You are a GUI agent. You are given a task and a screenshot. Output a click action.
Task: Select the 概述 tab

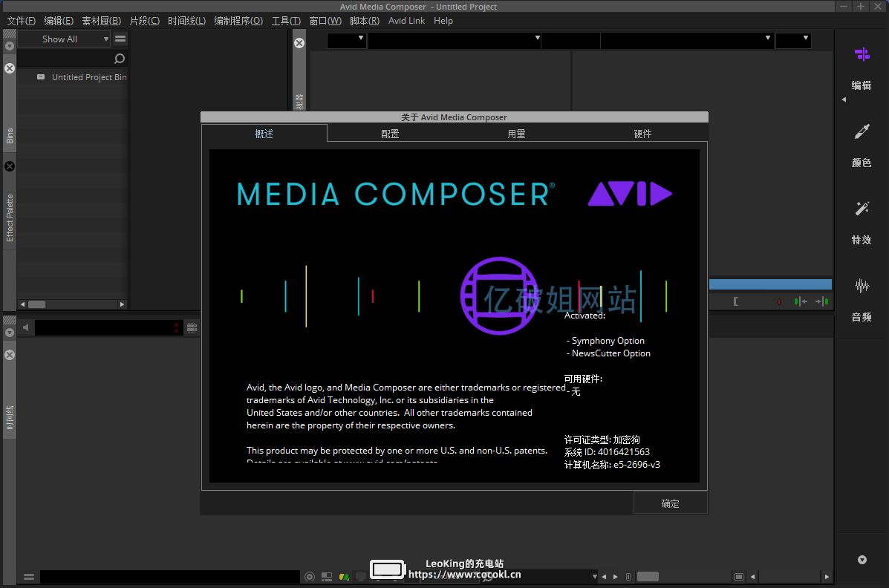[264, 134]
